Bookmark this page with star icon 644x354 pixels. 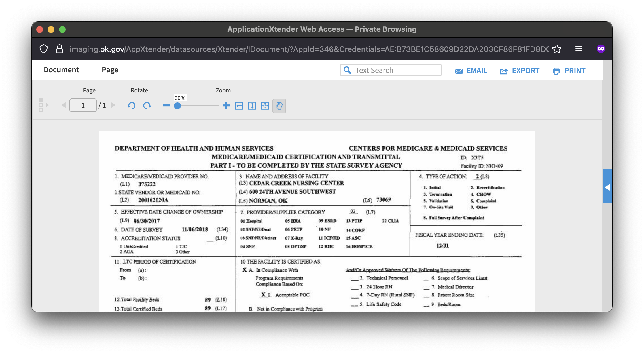pyautogui.click(x=557, y=49)
